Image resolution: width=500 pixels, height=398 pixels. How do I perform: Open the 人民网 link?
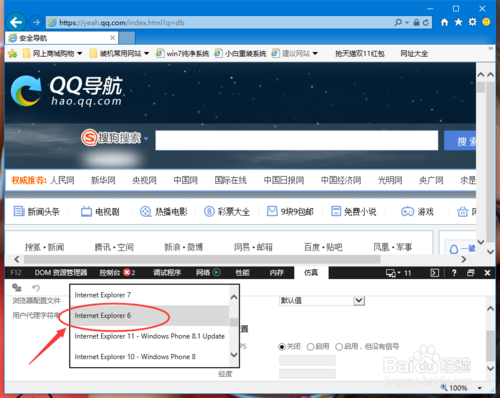point(62,180)
